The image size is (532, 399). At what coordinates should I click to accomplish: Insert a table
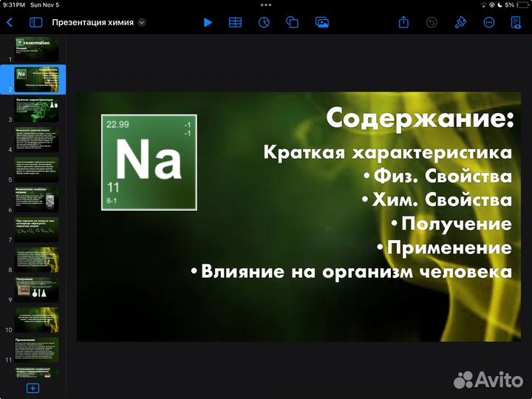pos(235,22)
